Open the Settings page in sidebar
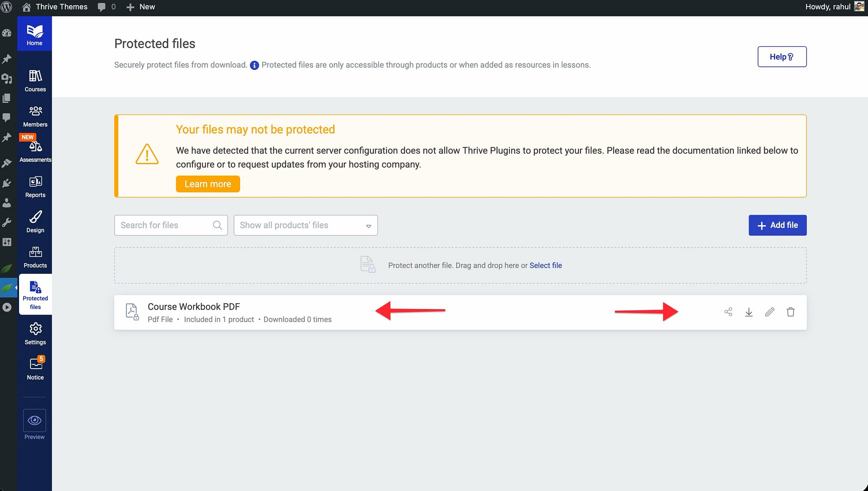 click(x=35, y=333)
